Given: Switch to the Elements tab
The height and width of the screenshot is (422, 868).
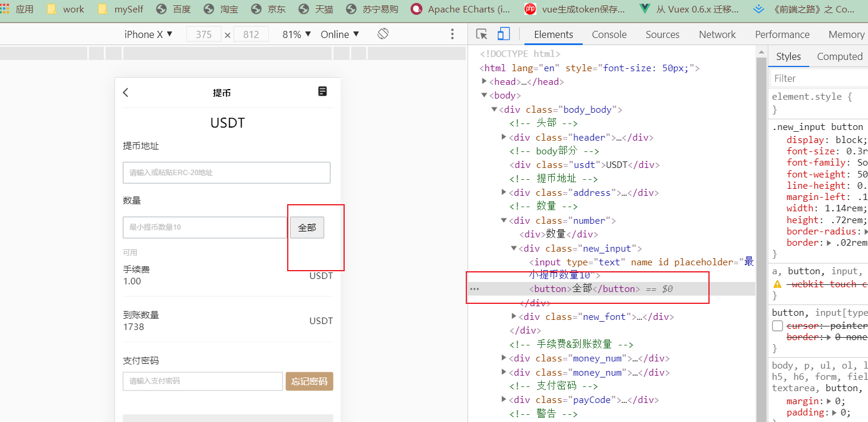Looking at the screenshot, I should pos(554,34).
